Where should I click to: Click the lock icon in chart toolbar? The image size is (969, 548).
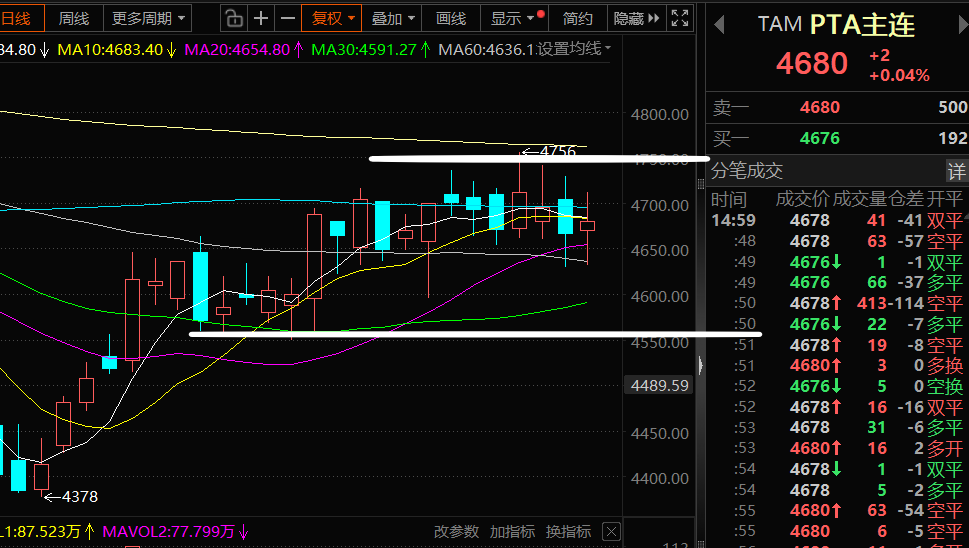click(x=233, y=18)
